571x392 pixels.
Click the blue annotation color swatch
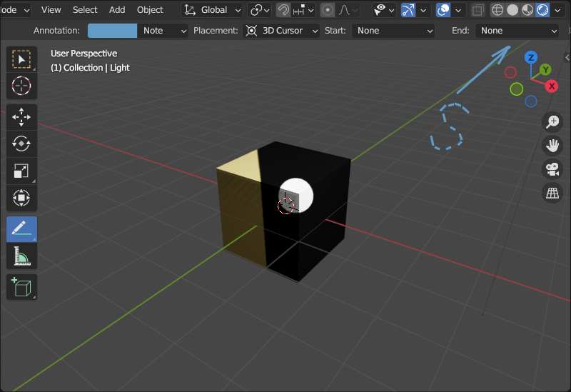(x=113, y=31)
